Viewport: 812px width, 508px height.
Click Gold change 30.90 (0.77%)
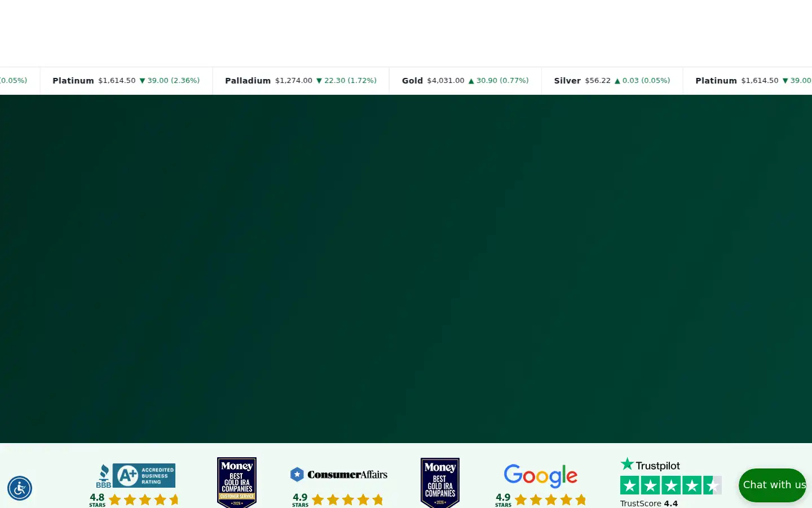click(498, 81)
